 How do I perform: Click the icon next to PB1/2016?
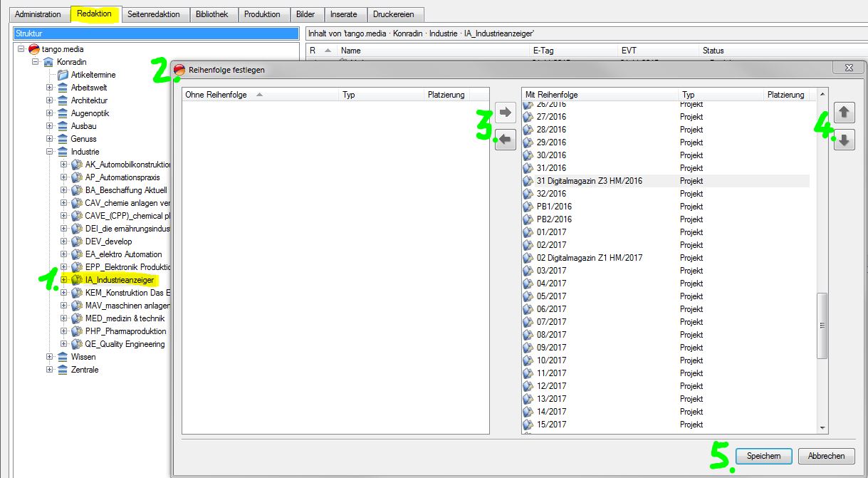click(x=528, y=207)
